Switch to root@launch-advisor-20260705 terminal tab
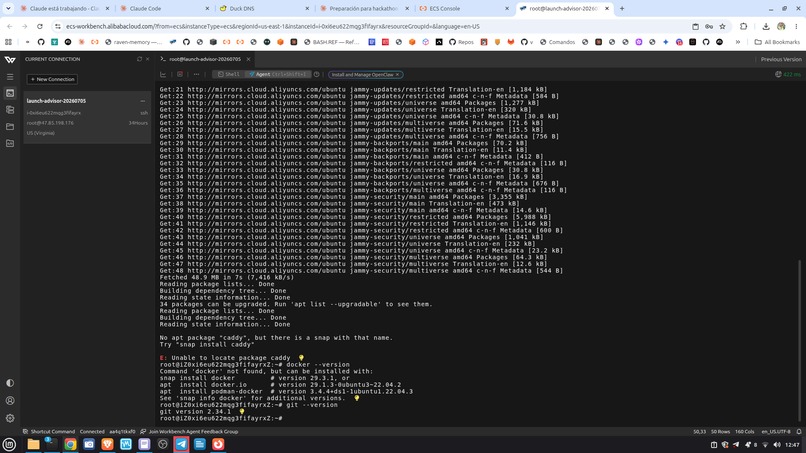The height and width of the screenshot is (453, 806). pyautogui.click(x=205, y=59)
